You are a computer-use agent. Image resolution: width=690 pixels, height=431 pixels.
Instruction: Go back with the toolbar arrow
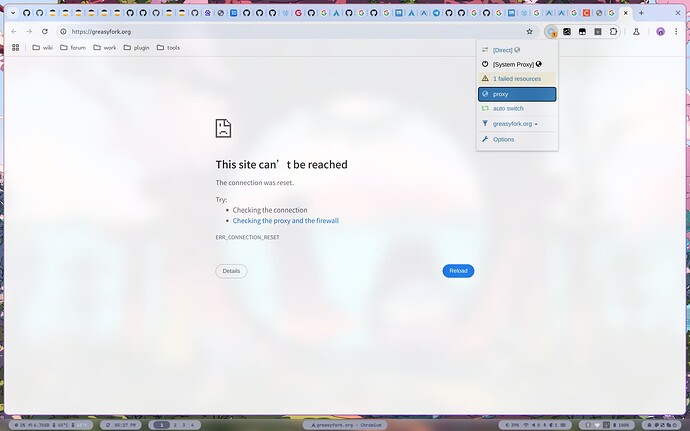(x=14, y=32)
